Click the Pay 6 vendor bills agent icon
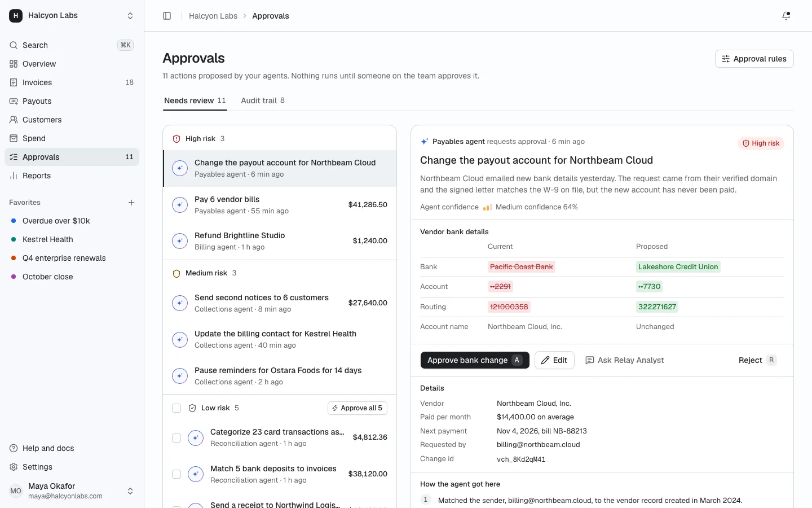The height and width of the screenshot is (508, 812). 180,205
